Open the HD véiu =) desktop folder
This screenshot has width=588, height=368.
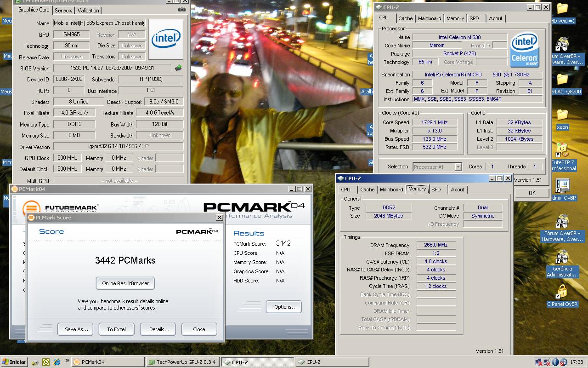point(562,14)
